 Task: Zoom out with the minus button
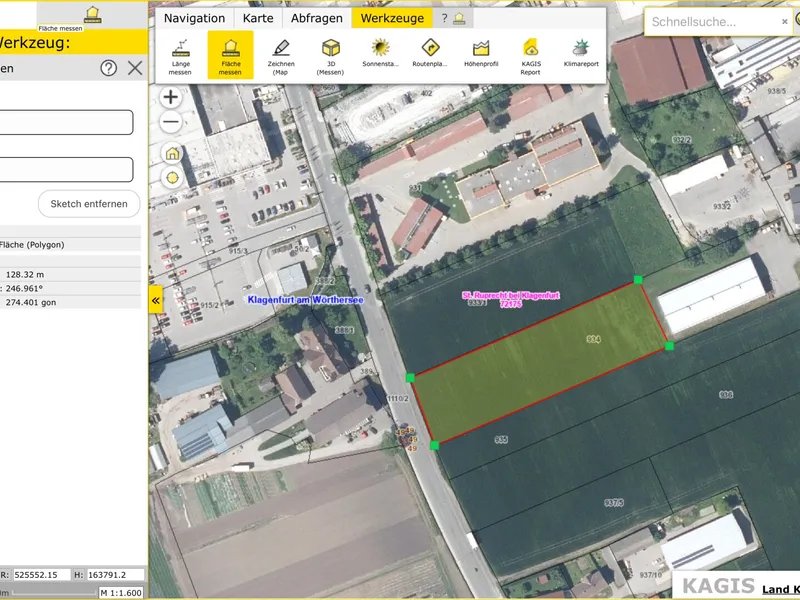(171, 122)
